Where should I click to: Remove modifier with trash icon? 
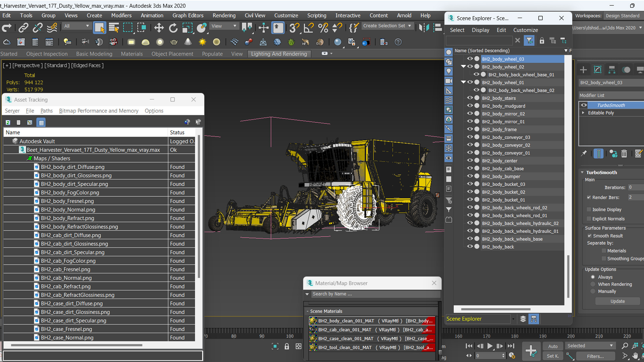[624, 154]
